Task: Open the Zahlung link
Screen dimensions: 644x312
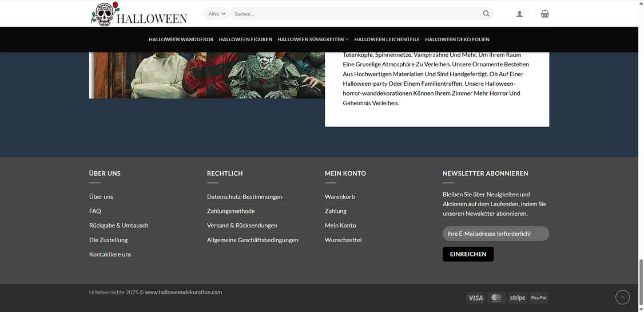Action: point(336,211)
